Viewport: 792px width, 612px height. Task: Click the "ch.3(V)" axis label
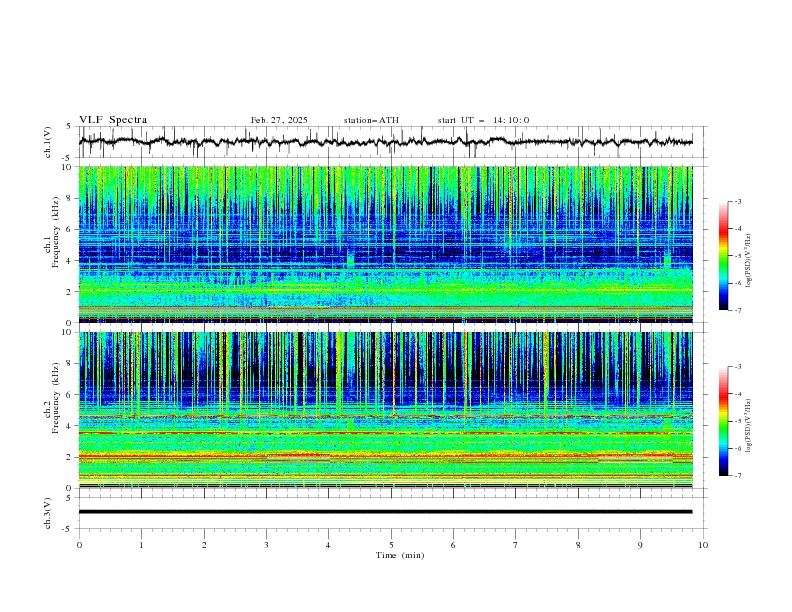[47, 513]
